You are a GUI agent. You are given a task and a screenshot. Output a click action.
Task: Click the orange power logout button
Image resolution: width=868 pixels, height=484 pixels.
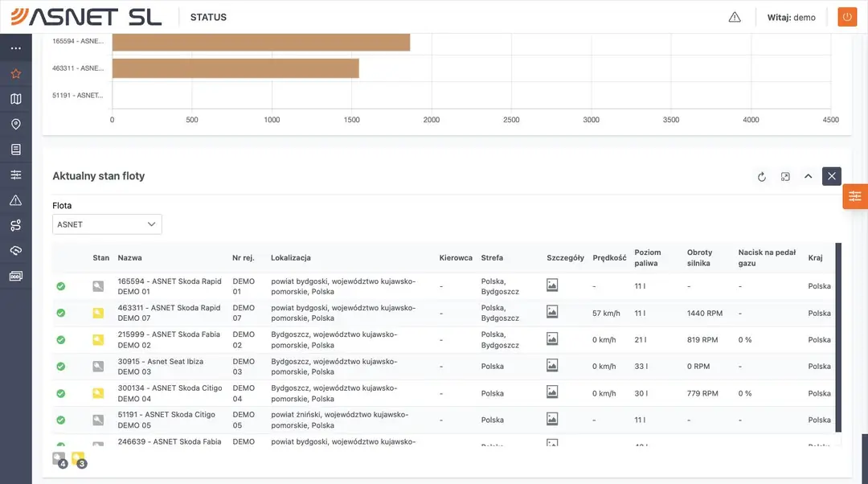tap(847, 17)
